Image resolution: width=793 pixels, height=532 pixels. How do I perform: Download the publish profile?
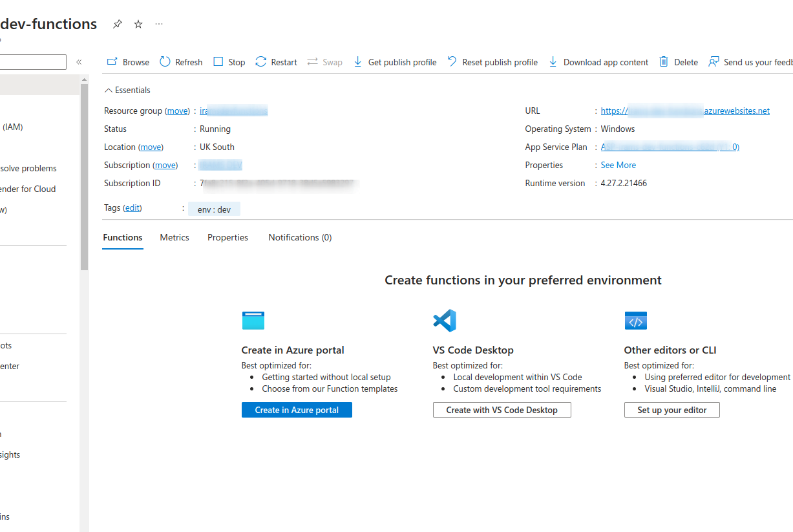[x=395, y=62]
